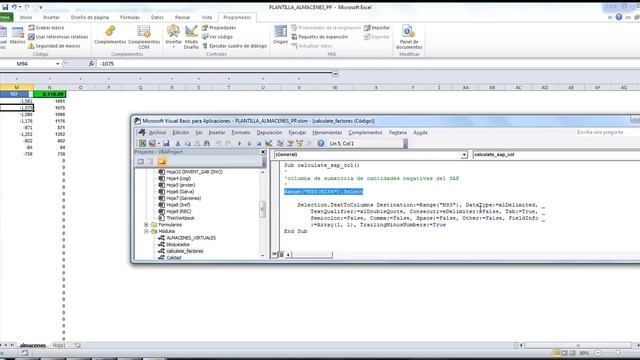Image resolution: width=640 pixels, height=360 pixels.
Task: Open the Name Box dropdown arrow
Action: pyautogui.click(x=58, y=64)
